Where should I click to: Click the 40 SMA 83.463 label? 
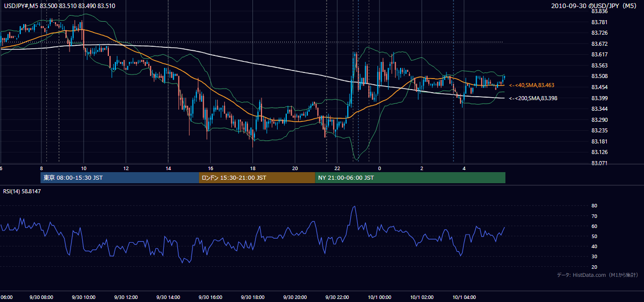531,86
